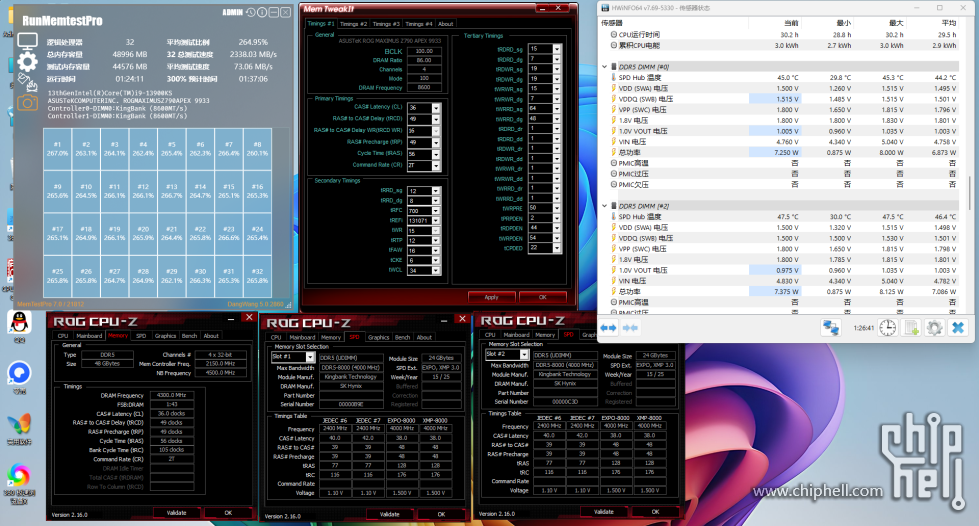Show RunMemtestPro info icon next to ADMIN
Image resolution: width=979 pixels, height=526 pixels.
(262, 12)
